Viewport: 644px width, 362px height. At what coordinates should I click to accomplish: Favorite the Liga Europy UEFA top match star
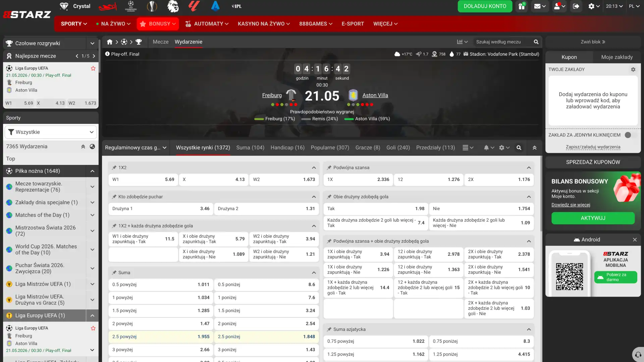coord(93,68)
